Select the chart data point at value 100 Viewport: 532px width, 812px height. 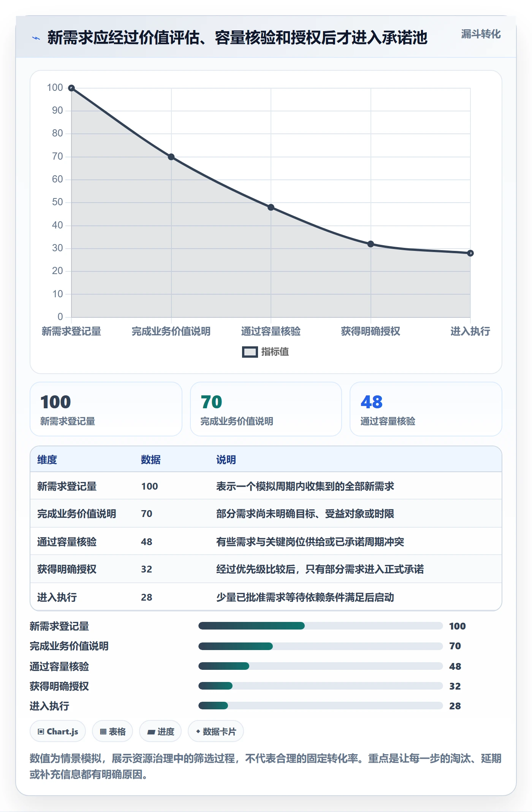point(71,88)
